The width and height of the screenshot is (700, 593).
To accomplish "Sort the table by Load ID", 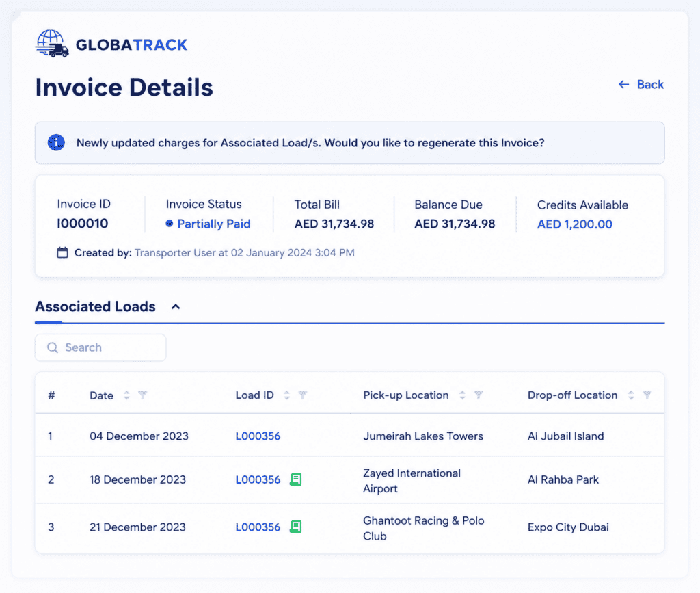I will [x=287, y=395].
